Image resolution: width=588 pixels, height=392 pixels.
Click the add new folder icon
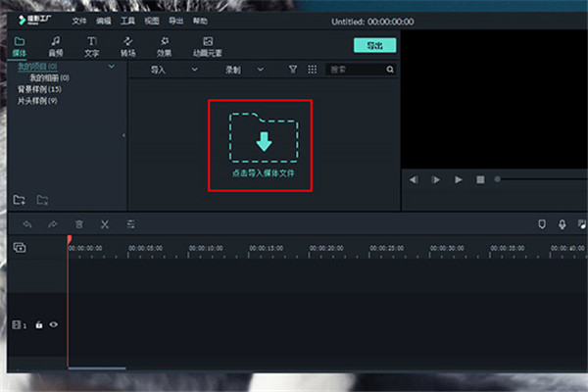point(20,200)
